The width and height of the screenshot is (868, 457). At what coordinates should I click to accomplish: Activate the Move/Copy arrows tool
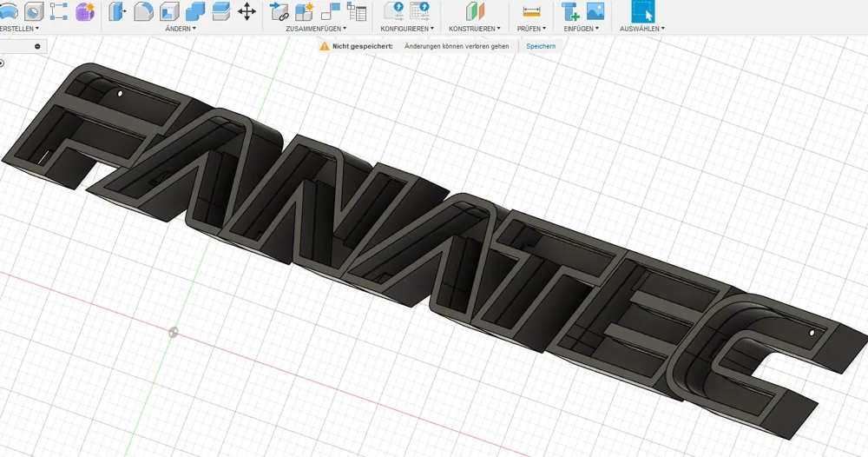[247, 11]
